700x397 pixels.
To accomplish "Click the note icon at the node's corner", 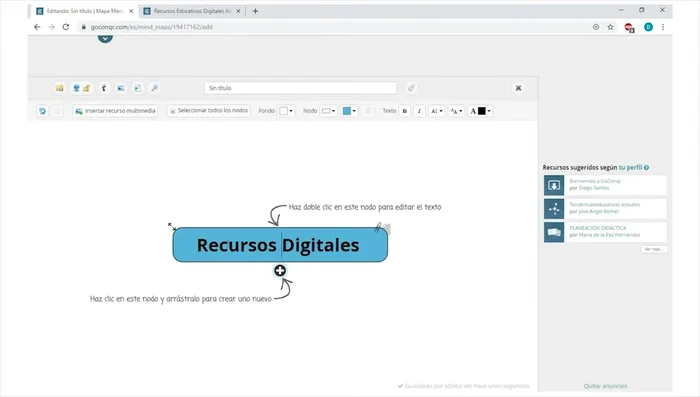I will [x=387, y=229].
